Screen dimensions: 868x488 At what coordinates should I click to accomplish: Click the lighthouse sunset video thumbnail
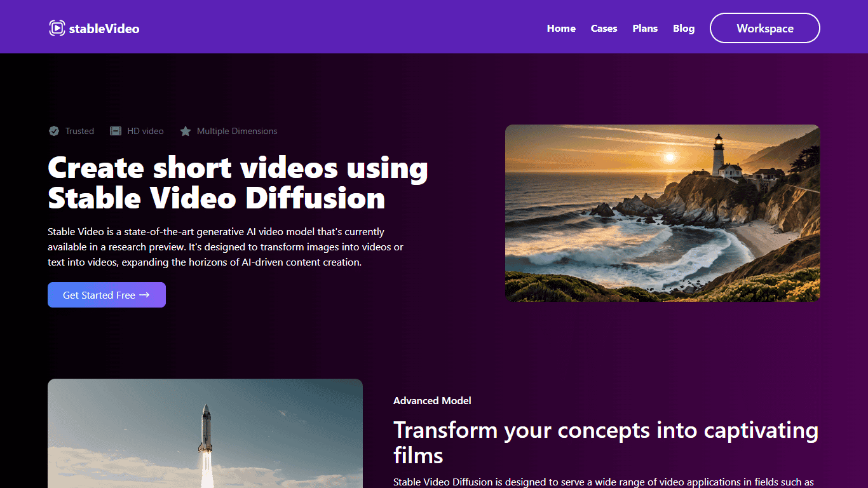[x=663, y=213]
